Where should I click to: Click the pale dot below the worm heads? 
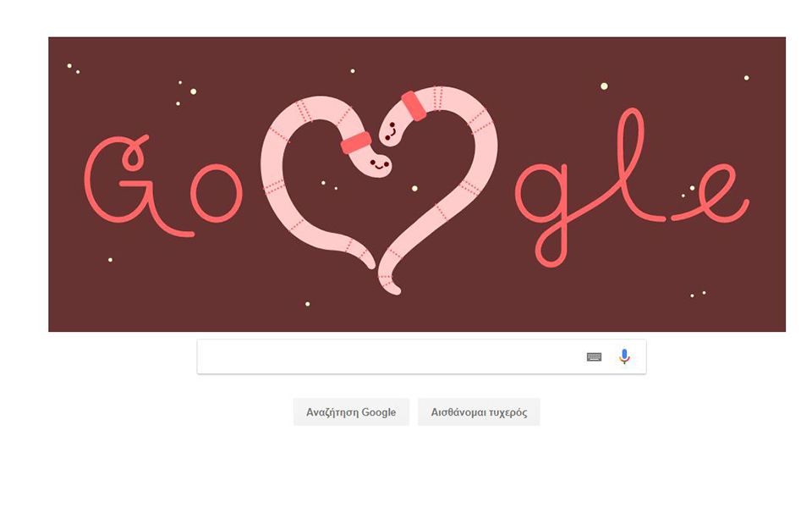click(414, 189)
